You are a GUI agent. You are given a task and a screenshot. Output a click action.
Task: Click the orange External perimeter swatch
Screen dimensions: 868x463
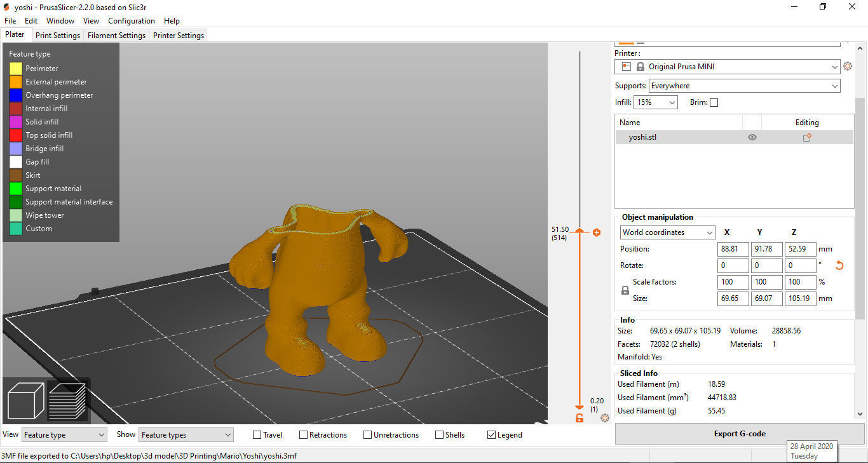pos(16,82)
